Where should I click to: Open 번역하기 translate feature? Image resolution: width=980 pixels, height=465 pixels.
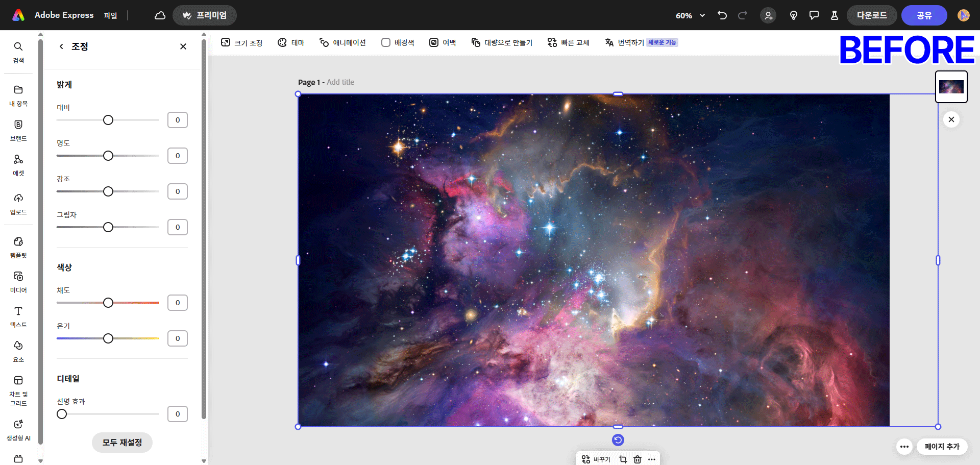[x=624, y=42]
